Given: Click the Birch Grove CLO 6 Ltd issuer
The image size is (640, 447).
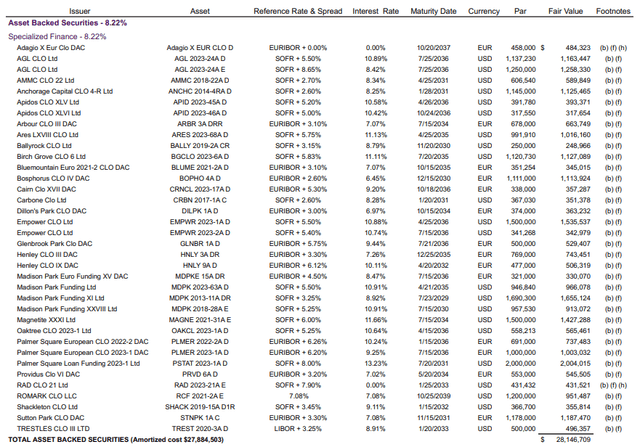Looking at the screenshot, I should pyautogui.click(x=51, y=157).
